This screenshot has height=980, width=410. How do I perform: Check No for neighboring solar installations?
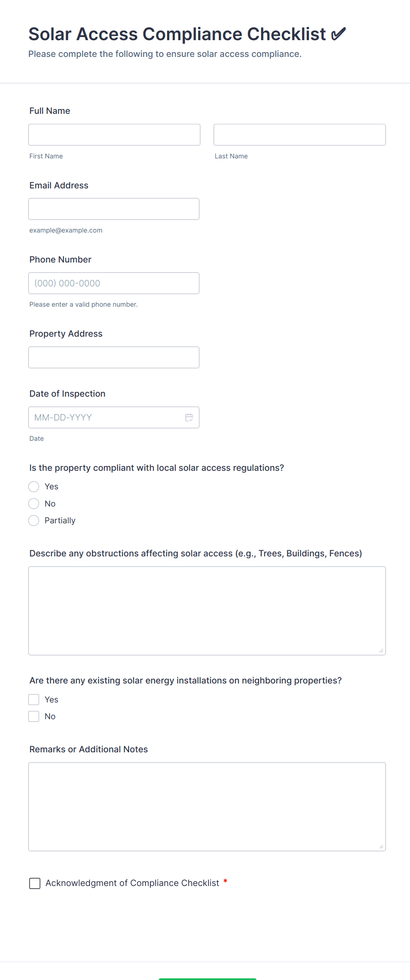[34, 716]
